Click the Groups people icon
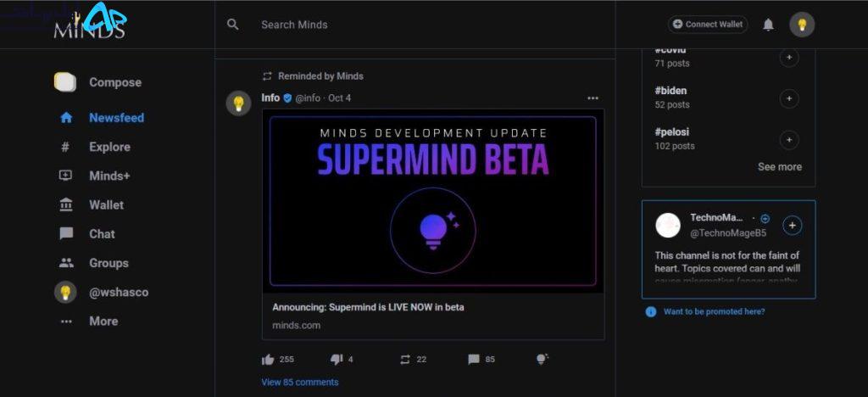868x397 pixels. (66, 263)
